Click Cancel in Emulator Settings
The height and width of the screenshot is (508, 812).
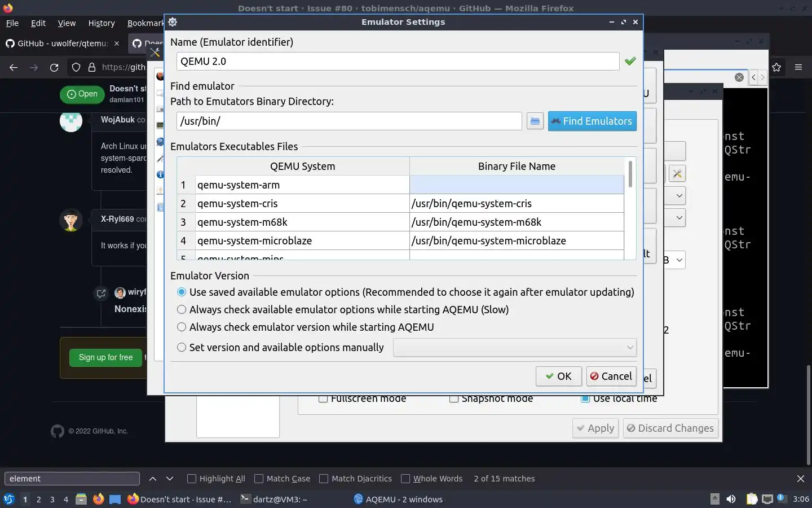tap(611, 376)
